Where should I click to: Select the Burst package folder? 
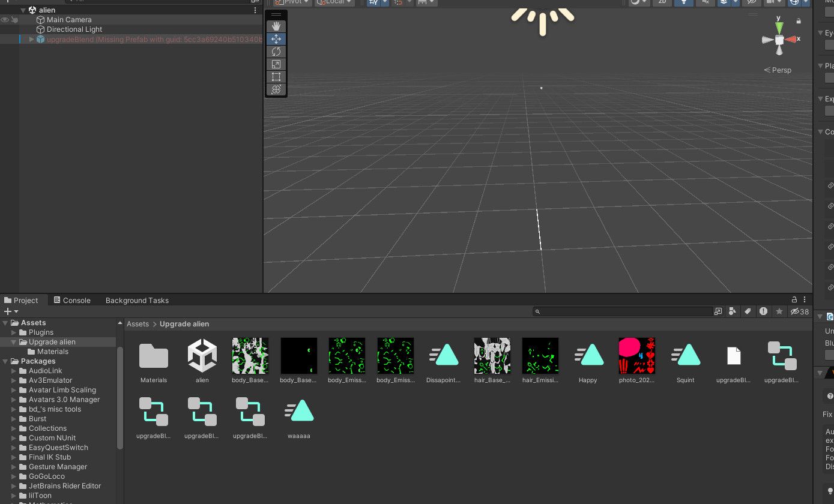(x=37, y=419)
